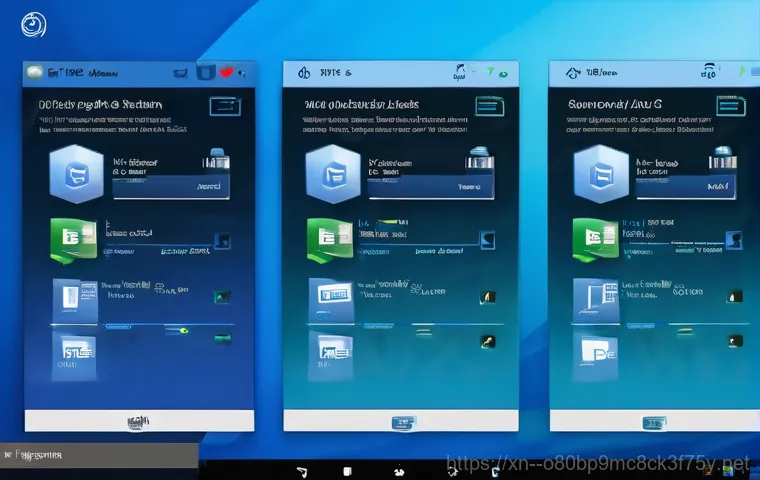Expand the header list box in left window
The width and height of the screenshot is (760, 480).
[x=224, y=107]
